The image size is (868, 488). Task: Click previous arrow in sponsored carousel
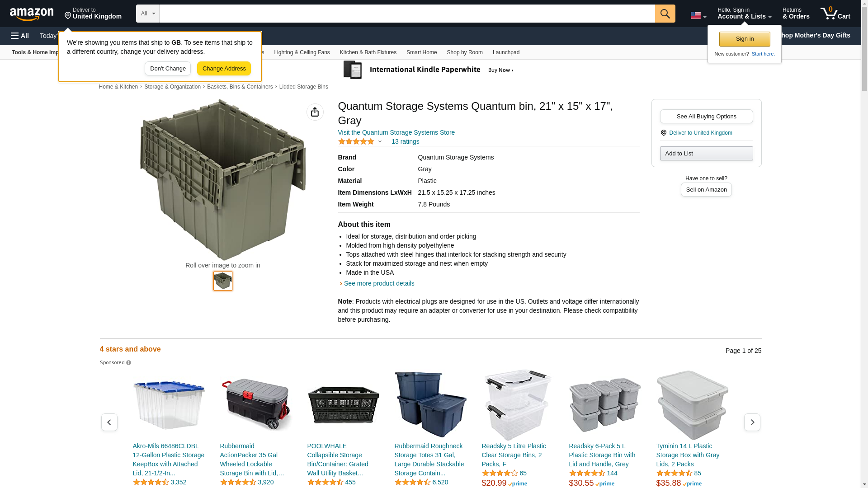coord(109,422)
